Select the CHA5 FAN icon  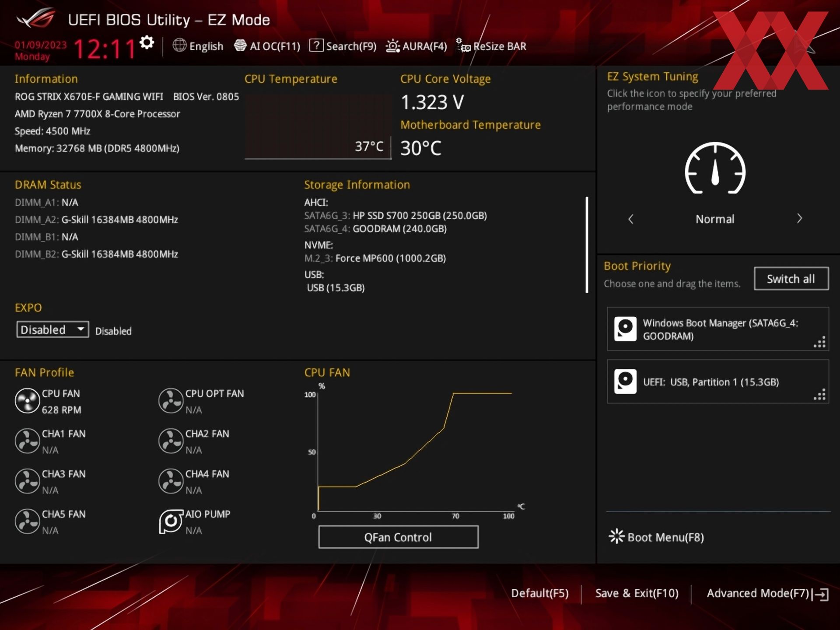[27, 521]
